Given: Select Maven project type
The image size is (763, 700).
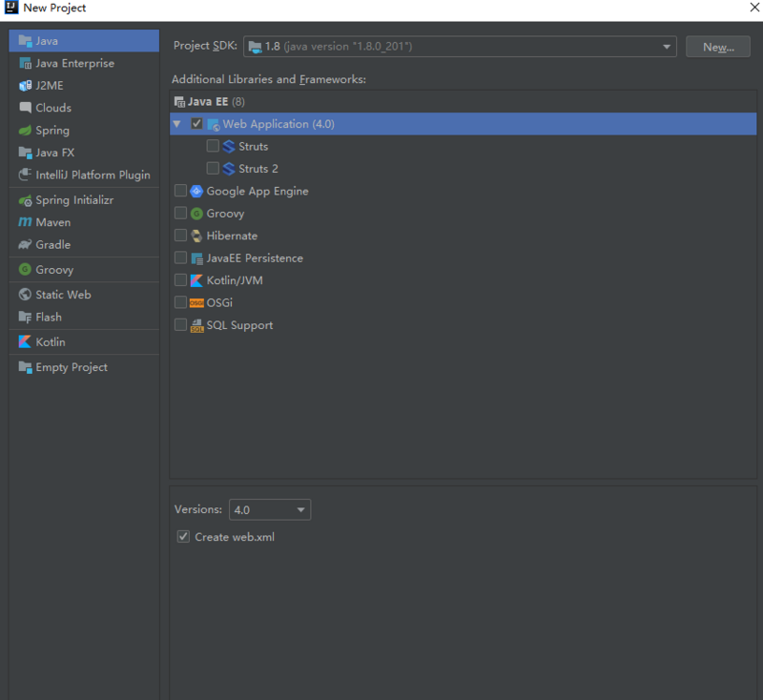Looking at the screenshot, I should pos(84,222).
